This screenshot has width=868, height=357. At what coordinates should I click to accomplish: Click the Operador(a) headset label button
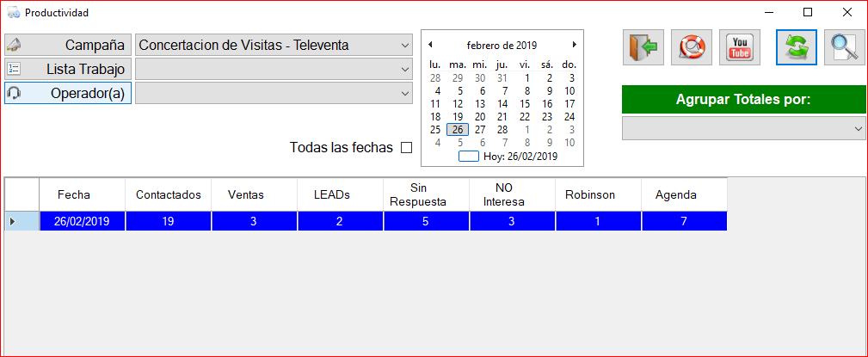point(68,94)
